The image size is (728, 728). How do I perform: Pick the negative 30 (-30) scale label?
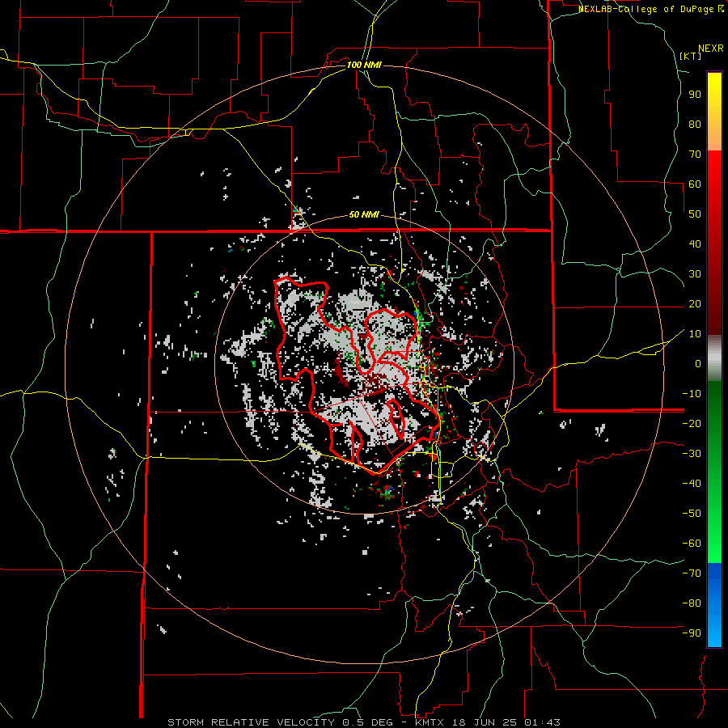click(x=692, y=454)
